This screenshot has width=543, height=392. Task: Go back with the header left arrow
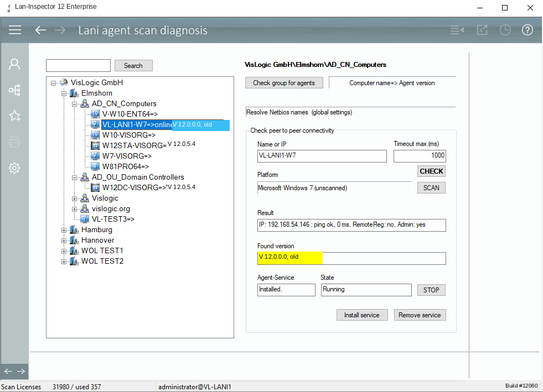[x=40, y=30]
